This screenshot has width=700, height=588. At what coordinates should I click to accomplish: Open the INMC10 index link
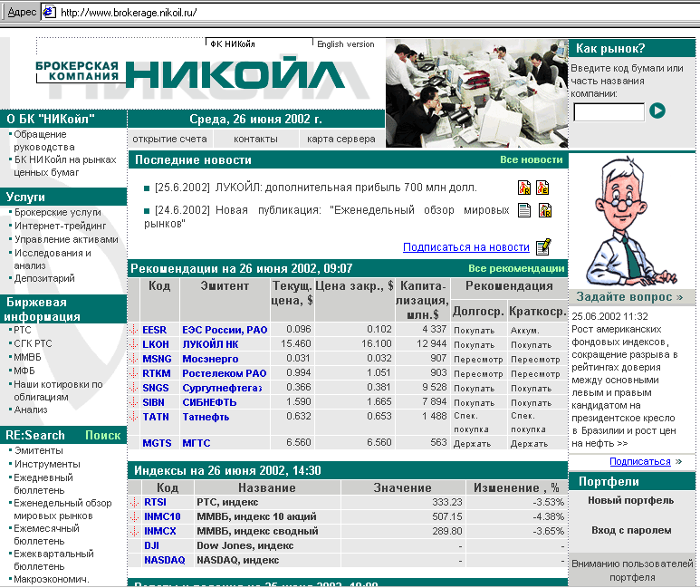tap(162, 516)
